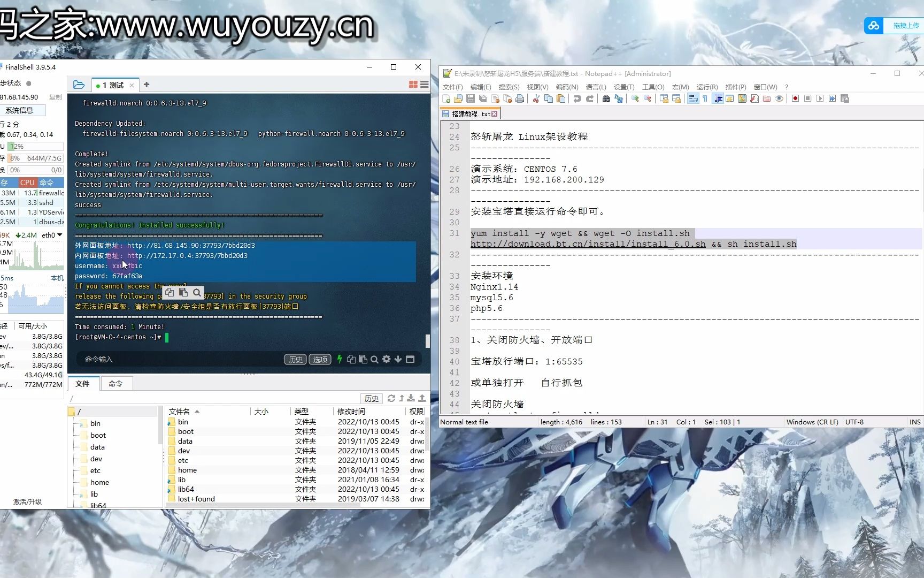Click Windows (CR LF) in Notepad++ status bar
The width and height of the screenshot is (924, 578).
click(812, 422)
